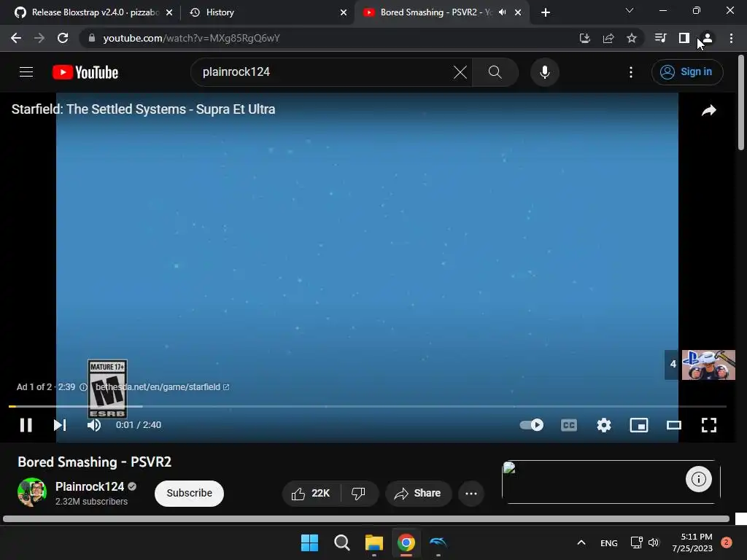Toggle closed captions
The width and height of the screenshot is (747, 560).
(569, 425)
